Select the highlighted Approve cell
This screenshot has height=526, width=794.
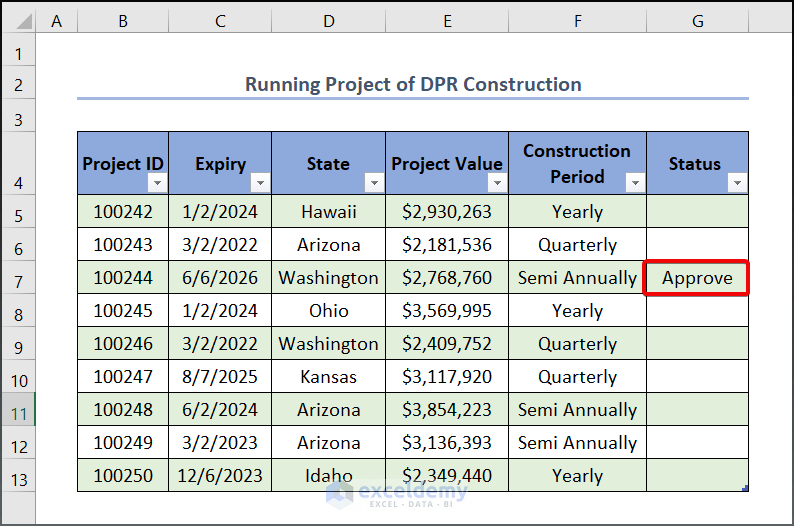point(697,278)
